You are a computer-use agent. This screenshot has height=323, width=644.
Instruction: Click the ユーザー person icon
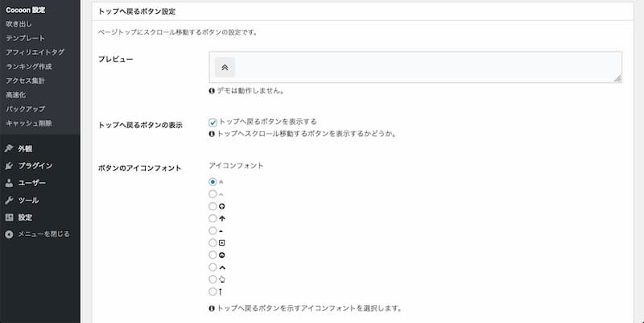[9, 183]
